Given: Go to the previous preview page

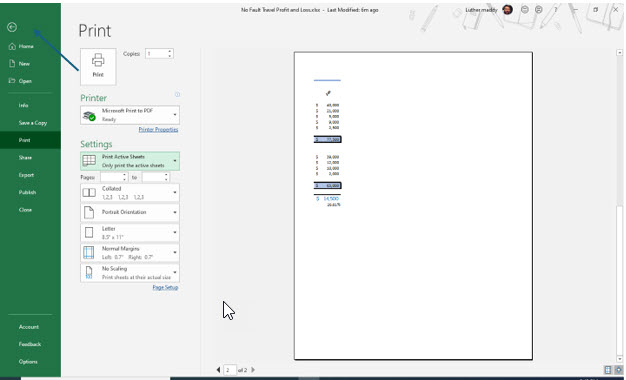Looking at the screenshot, I should click(x=218, y=370).
